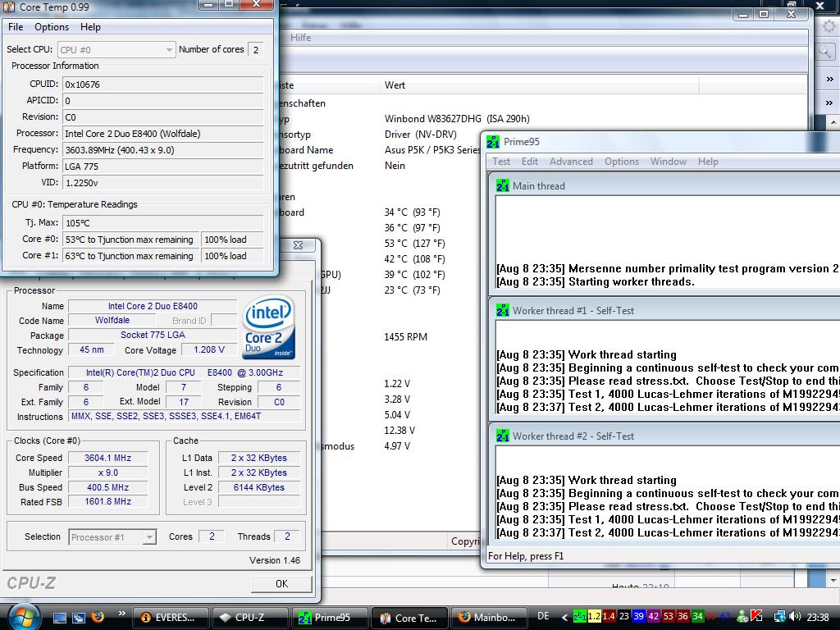Click the messenger buddy tray icon
This screenshot has height=630, width=840.
point(742,617)
